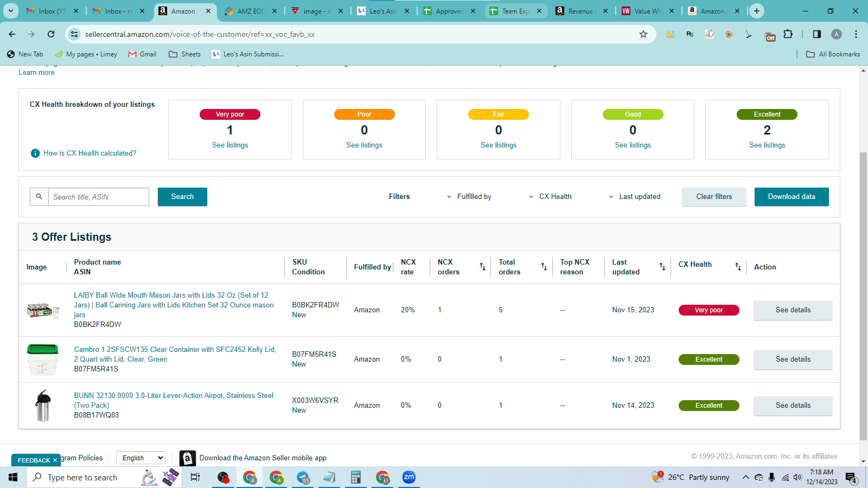Click the Mason jars product thumbnail
Viewport: 868px width, 488px height.
click(x=43, y=311)
